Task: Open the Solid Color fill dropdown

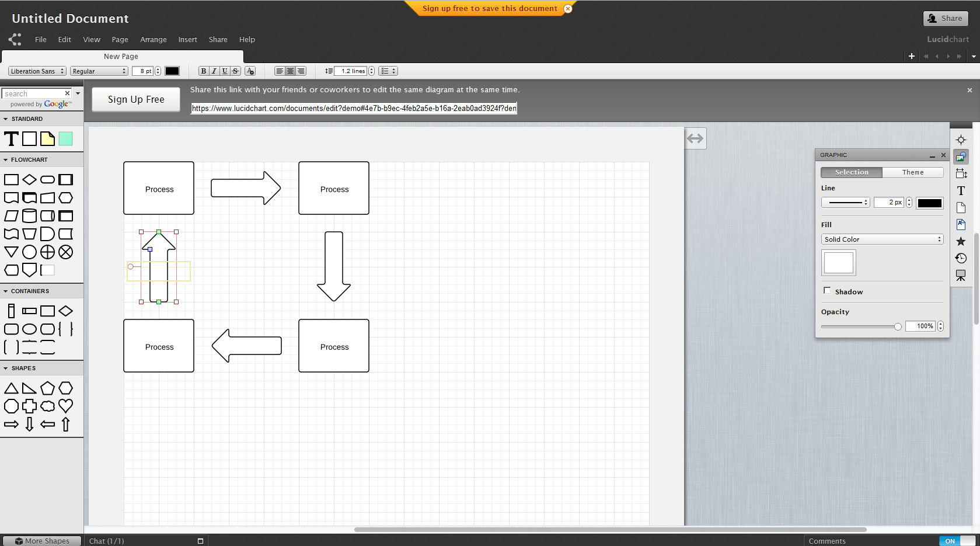Action: click(x=882, y=239)
